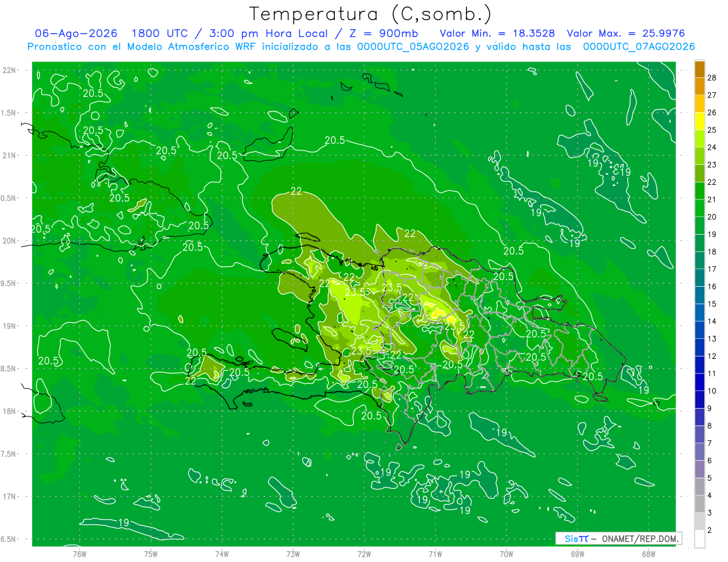Click the '18N' latitude axis label
The width and height of the screenshot is (728, 562).
point(10,412)
